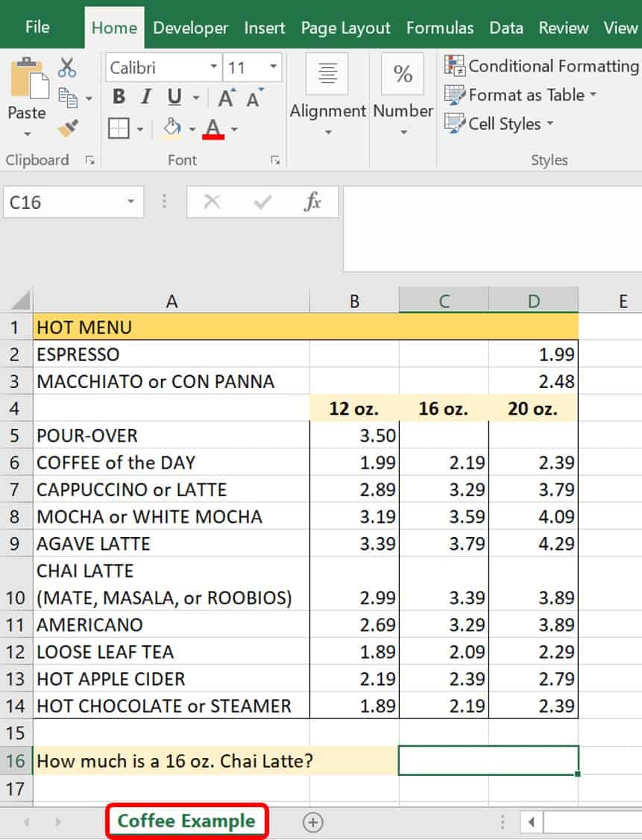The width and height of the screenshot is (642, 840).
Task: Select the Coffee Example sheet tab
Action: pos(187,821)
